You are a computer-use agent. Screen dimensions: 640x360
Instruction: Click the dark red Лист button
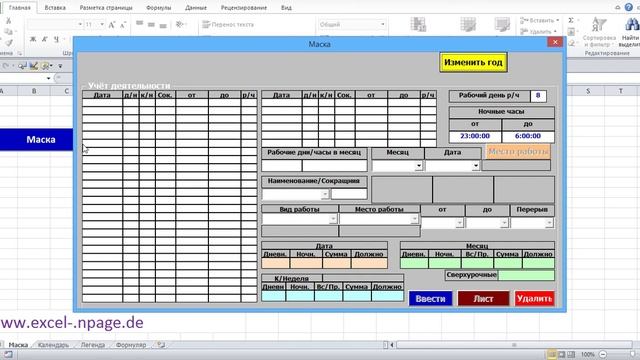(x=483, y=299)
